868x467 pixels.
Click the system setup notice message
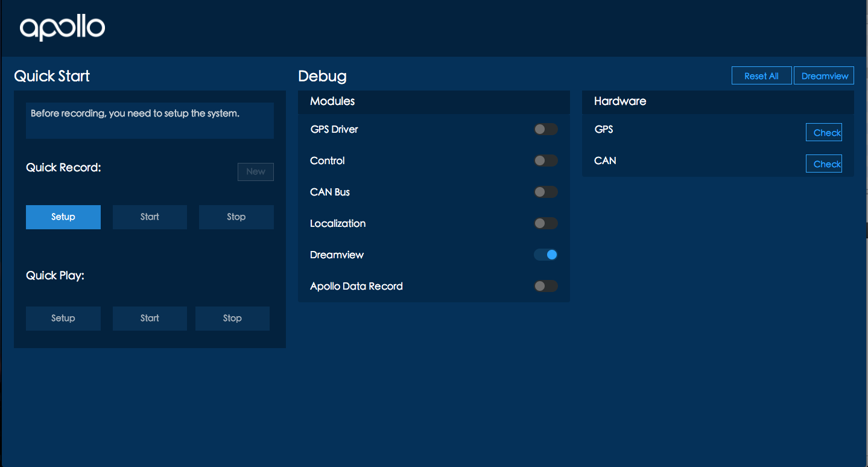coord(150,120)
